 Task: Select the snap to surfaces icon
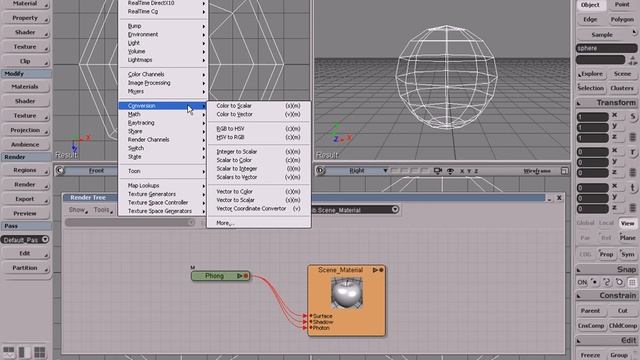(x=620, y=282)
